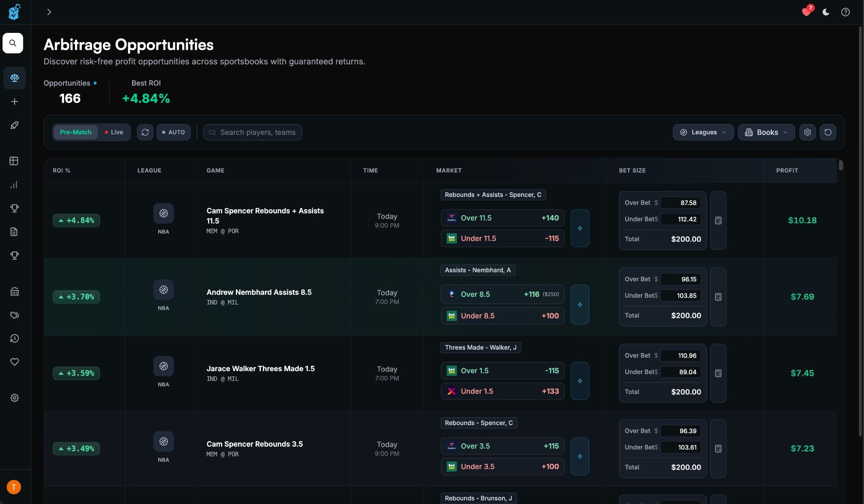Edit the Over Bet amount 96.15 field
Viewport: 864px width, 504px height.
680,279
